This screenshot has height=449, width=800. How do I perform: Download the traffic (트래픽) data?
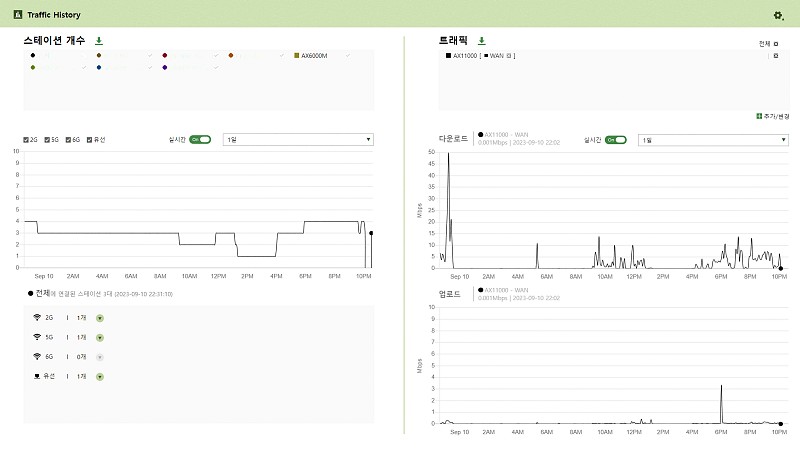tap(482, 41)
